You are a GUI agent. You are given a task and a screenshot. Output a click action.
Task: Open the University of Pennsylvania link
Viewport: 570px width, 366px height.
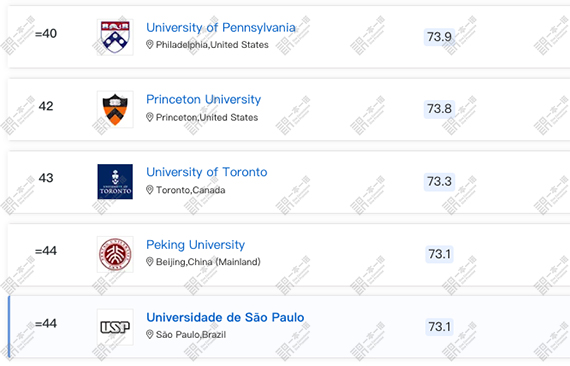tap(221, 28)
